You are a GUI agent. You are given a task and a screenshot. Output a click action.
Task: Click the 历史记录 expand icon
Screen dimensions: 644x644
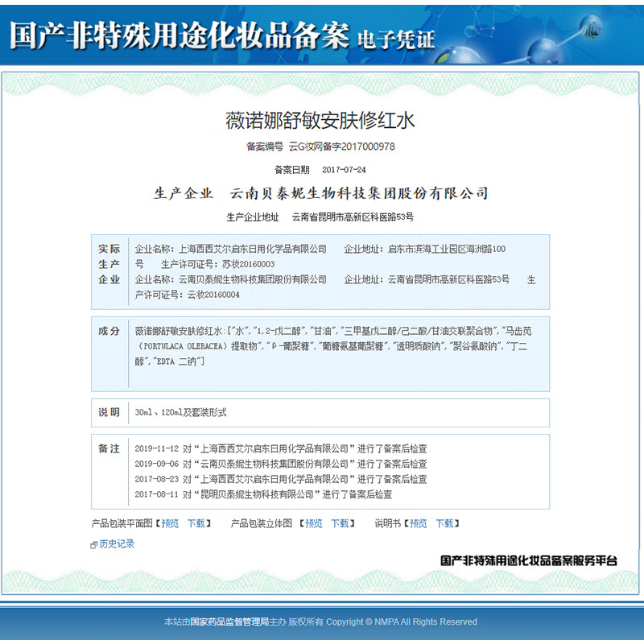click(94, 545)
